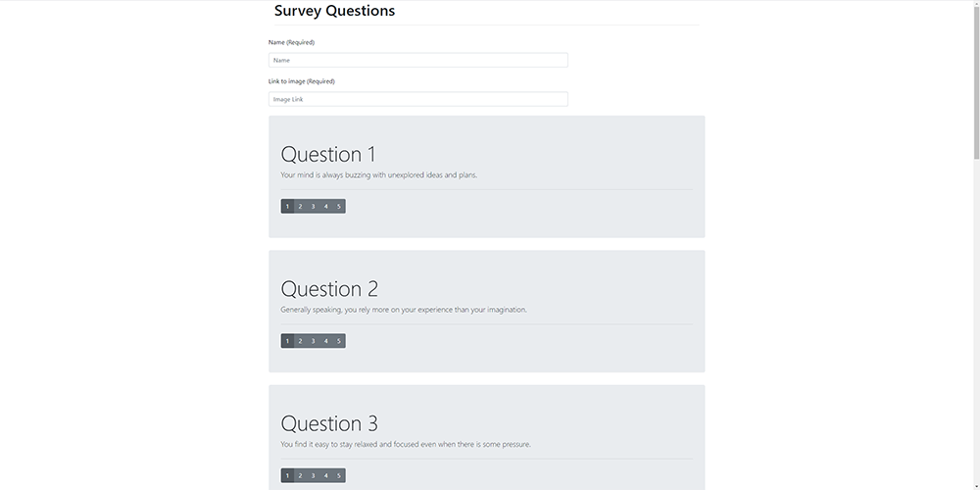This screenshot has width=980, height=490.
Task: Select rating 1 for Question 2
Action: [x=287, y=341]
